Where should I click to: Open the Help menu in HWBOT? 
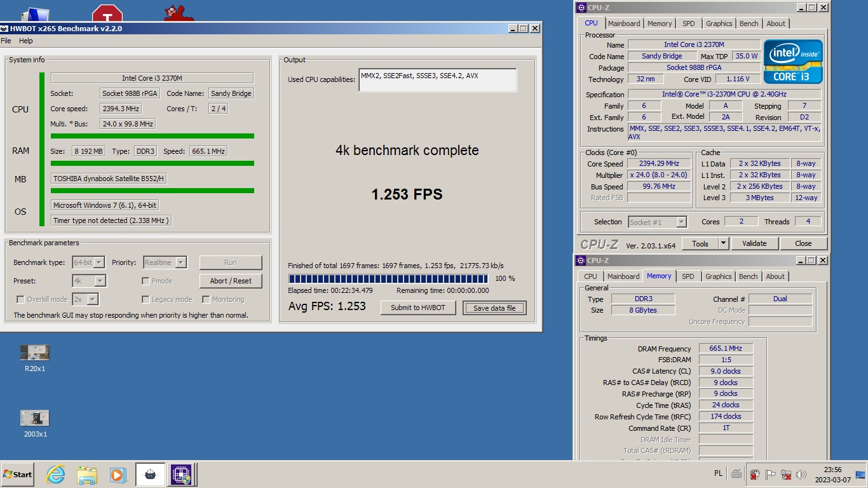pyautogui.click(x=25, y=41)
